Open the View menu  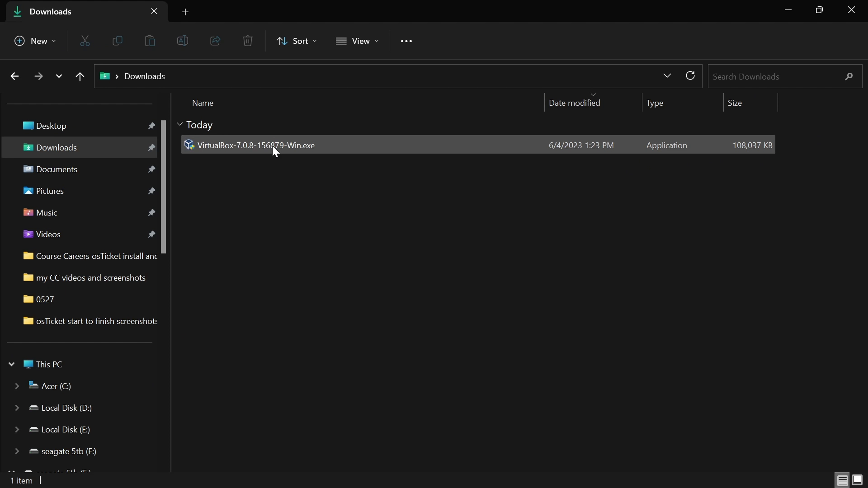pyautogui.click(x=357, y=41)
